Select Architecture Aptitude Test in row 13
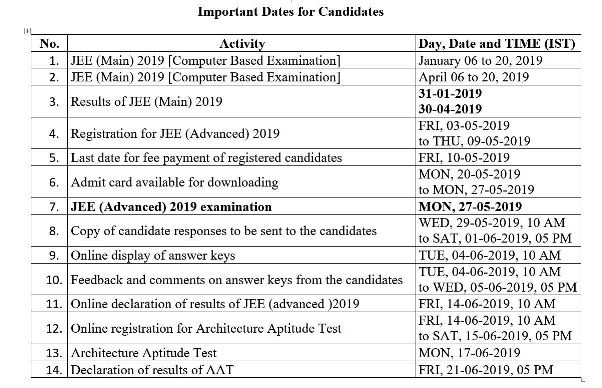This screenshot has height=388, width=602. [144, 353]
